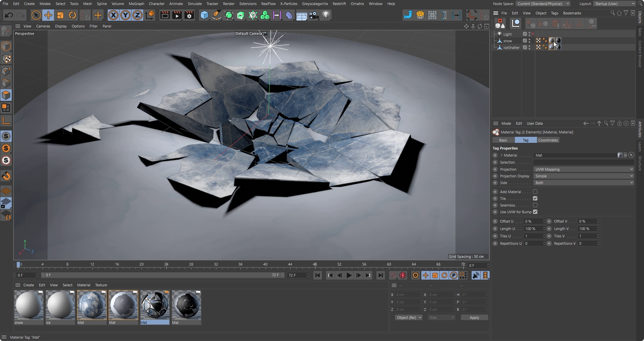This screenshot has width=644, height=341.
Task: Open Edit Render Settings
Action: point(189,15)
